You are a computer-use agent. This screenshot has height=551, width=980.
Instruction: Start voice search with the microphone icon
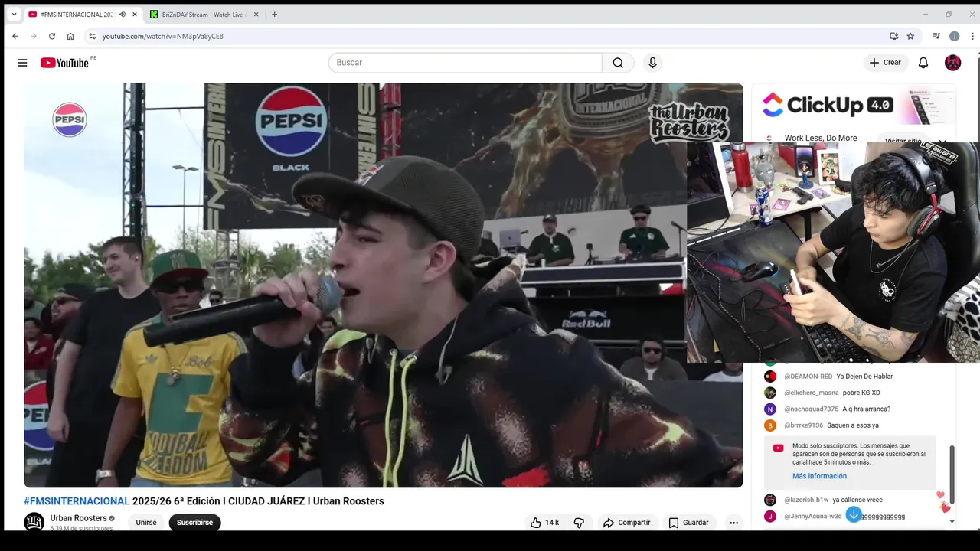point(652,63)
